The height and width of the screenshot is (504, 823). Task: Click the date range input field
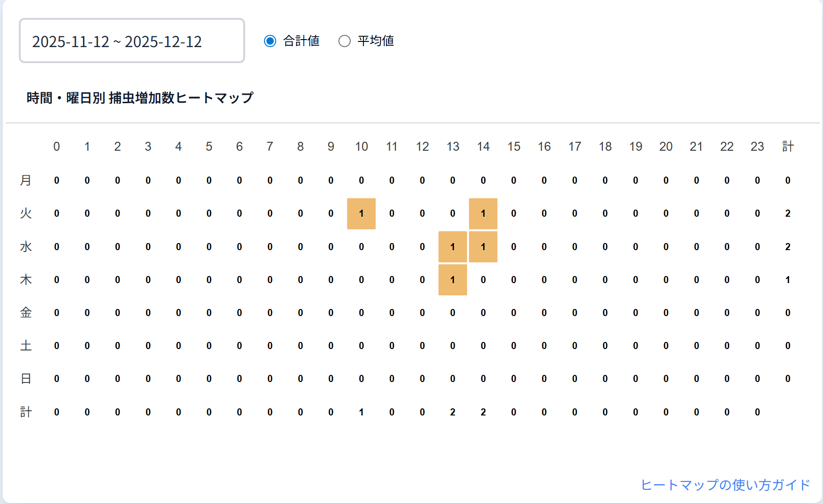coord(132,41)
